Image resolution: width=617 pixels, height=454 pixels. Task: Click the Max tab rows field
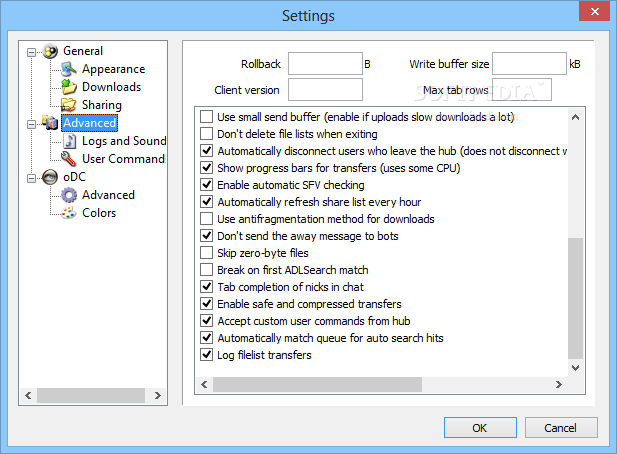522,90
